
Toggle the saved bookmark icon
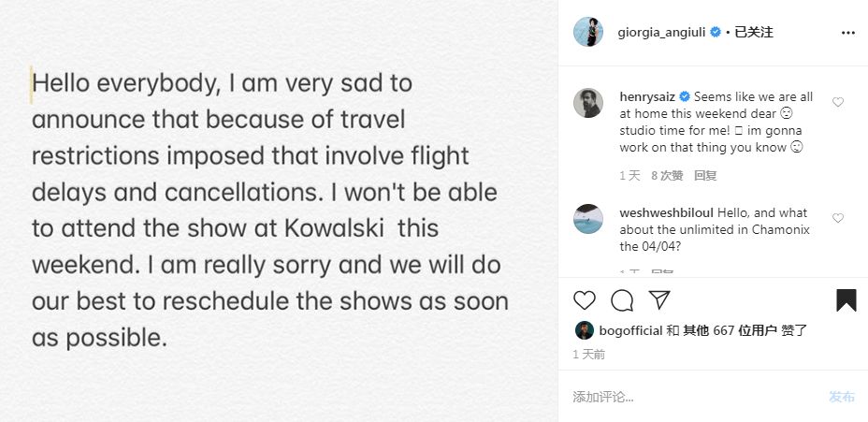coord(846,300)
